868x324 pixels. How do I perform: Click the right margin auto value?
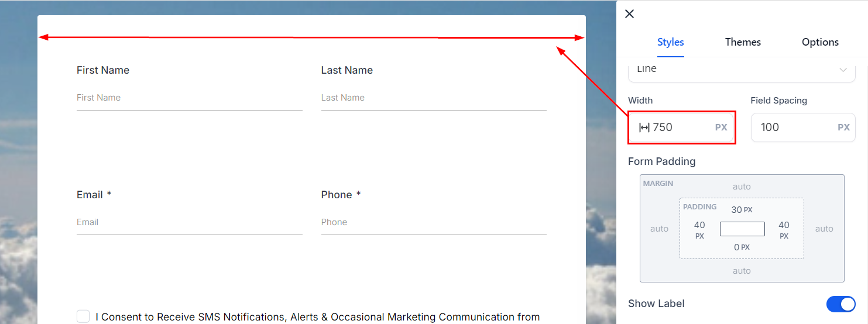824,229
